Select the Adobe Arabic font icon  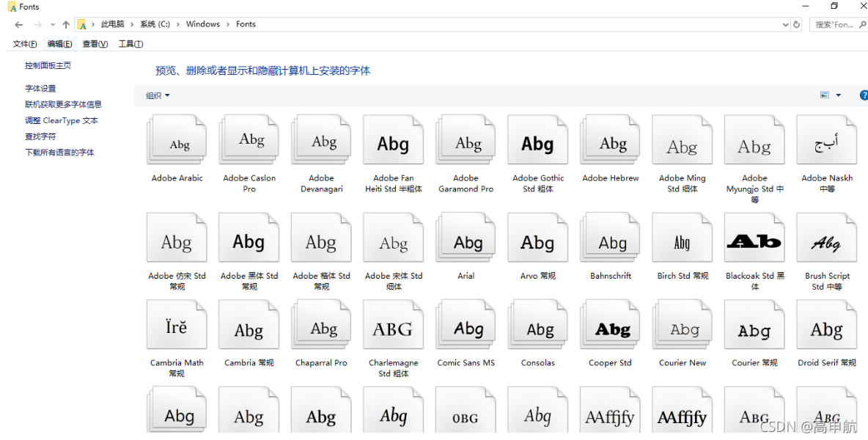[177, 140]
